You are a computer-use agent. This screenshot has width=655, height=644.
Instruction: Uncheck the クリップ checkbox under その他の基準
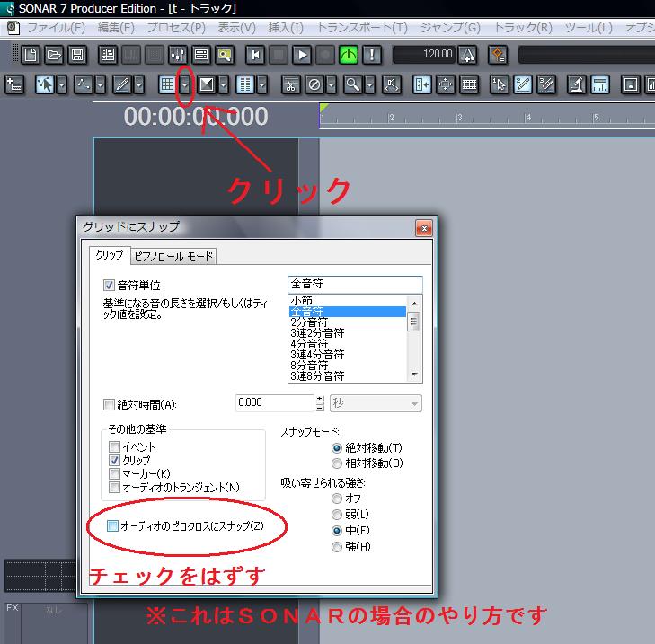(x=114, y=460)
